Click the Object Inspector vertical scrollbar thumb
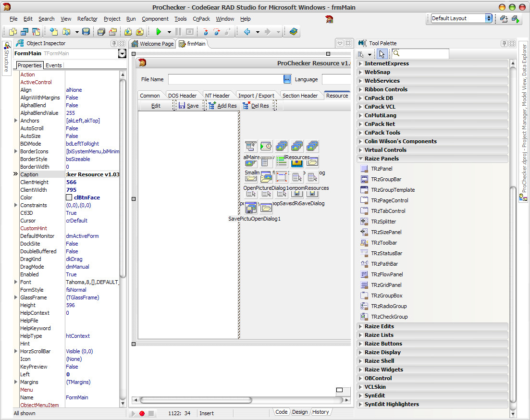This screenshot has width=530, height=420. 123,178
